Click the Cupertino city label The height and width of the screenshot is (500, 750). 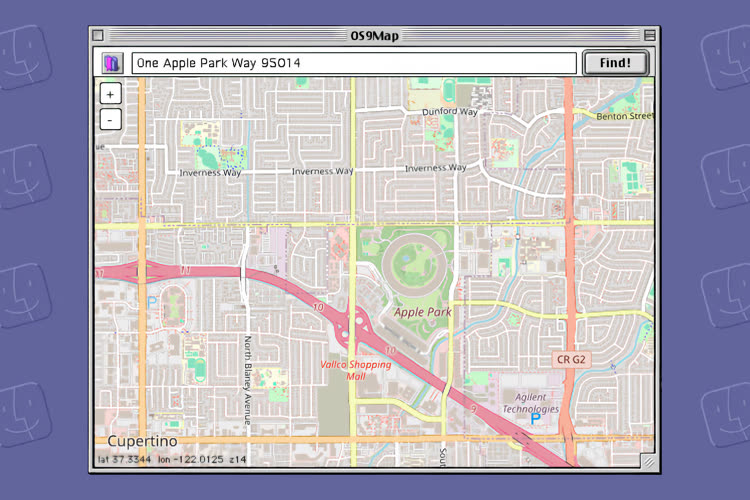142,441
